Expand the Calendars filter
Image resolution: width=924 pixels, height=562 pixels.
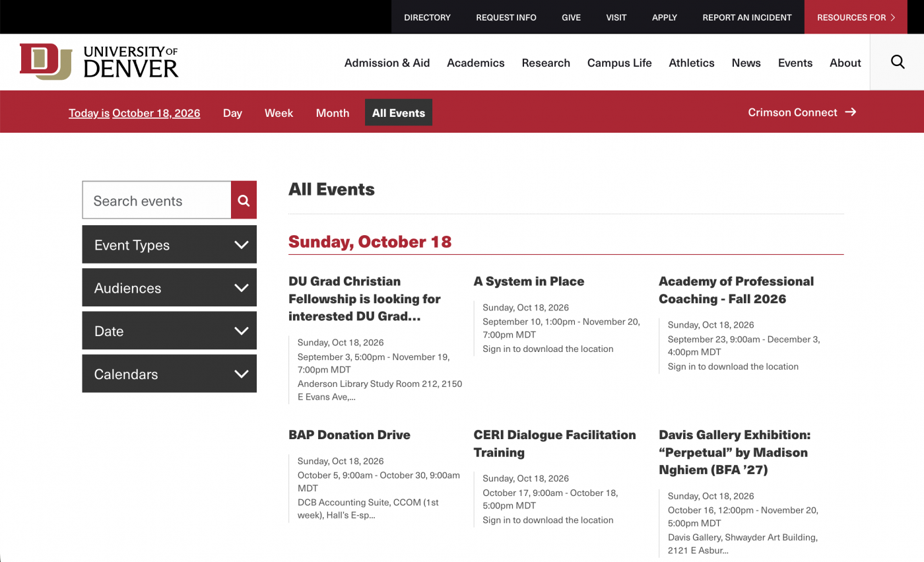pyautogui.click(x=169, y=373)
